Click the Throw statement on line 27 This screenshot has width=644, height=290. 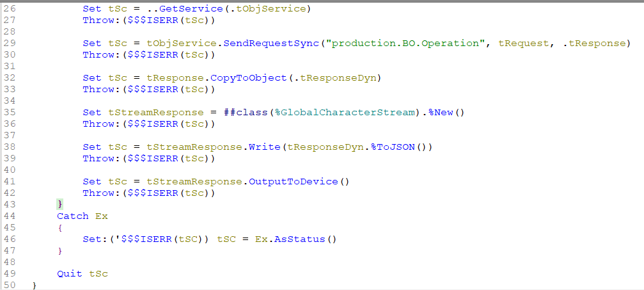coord(148,20)
